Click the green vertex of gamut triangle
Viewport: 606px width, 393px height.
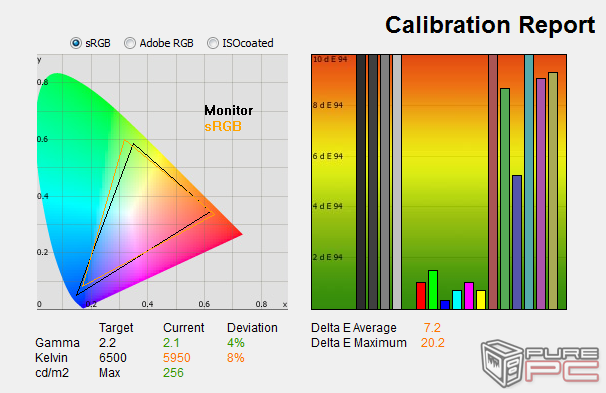133,144
